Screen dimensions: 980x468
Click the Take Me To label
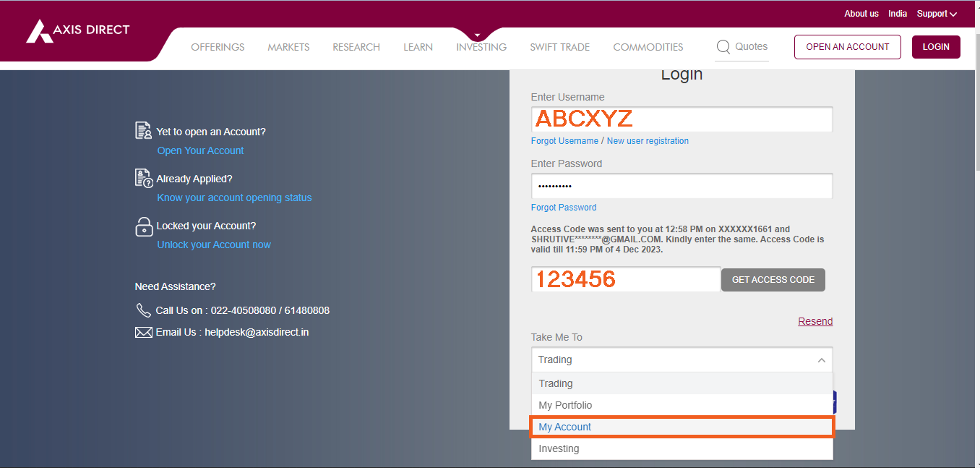click(x=556, y=337)
